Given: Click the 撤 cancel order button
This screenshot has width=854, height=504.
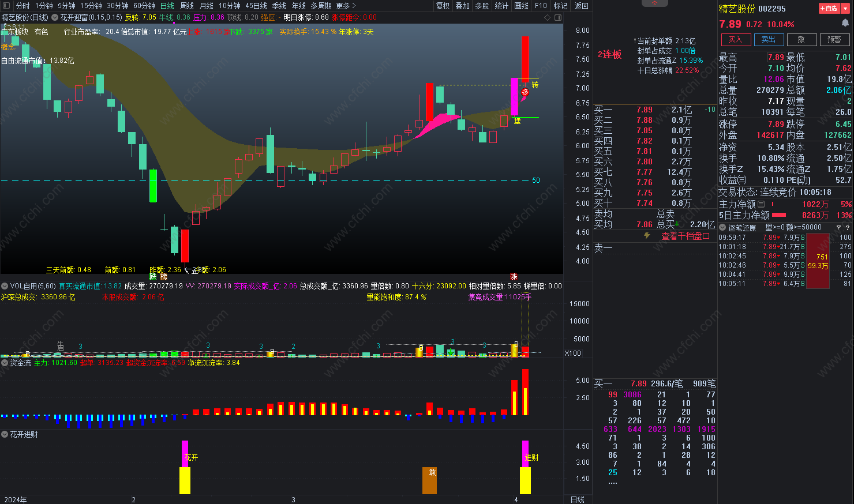Looking at the screenshot, I should [801, 39].
